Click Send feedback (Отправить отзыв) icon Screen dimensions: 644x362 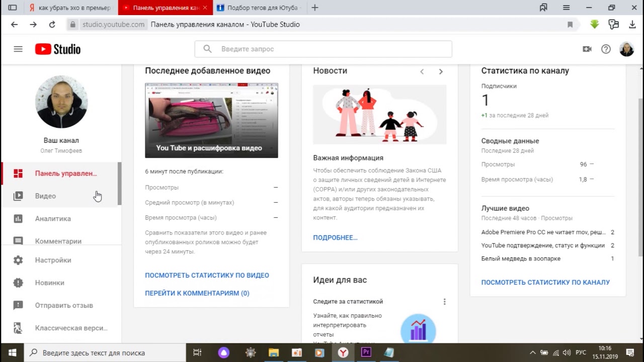pyautogui.click(x=18, y=305)
